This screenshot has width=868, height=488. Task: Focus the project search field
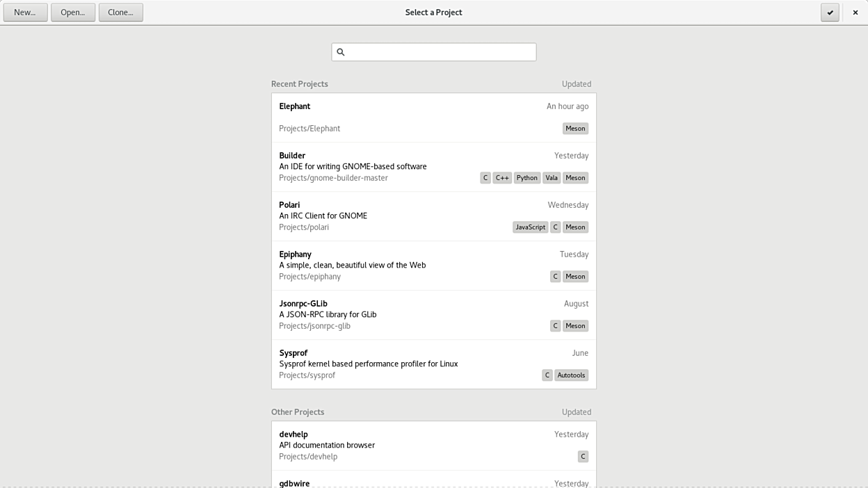tap(440, 52)
